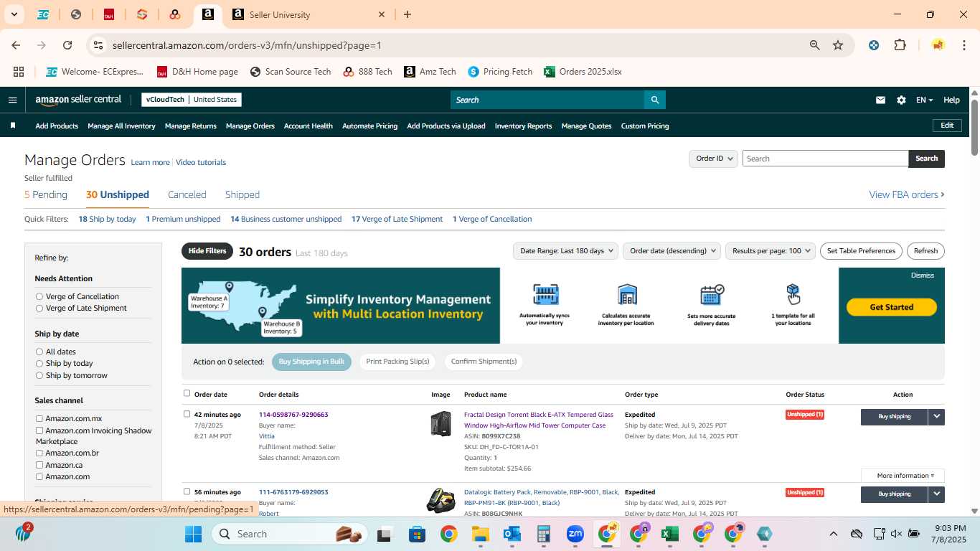
Task: Open the apps grid in bookmarks bar
Action: click(19, 72)
